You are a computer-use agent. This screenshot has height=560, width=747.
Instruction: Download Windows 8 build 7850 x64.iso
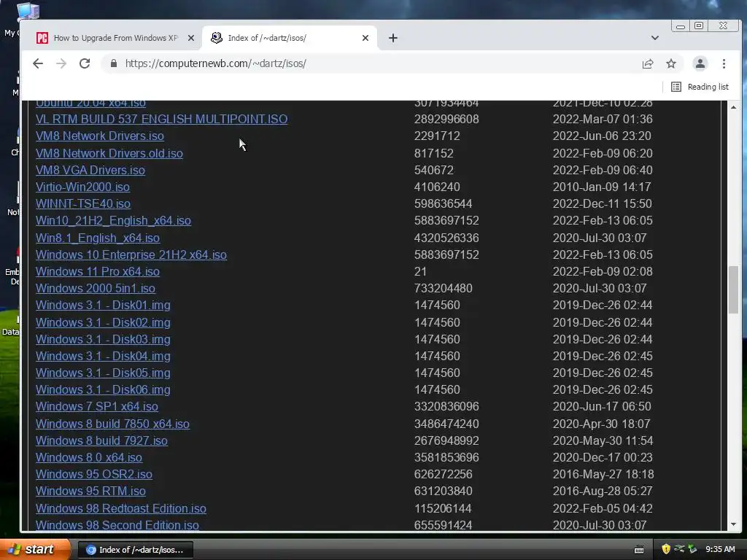[112, 424]
